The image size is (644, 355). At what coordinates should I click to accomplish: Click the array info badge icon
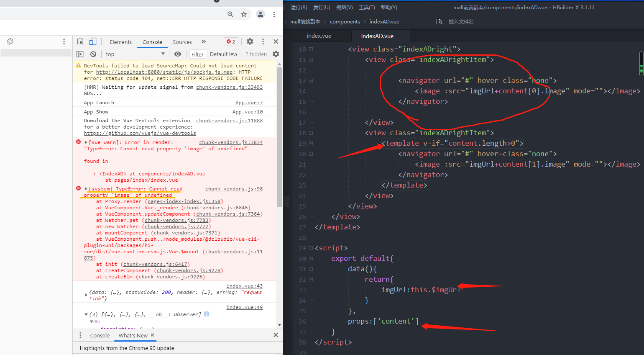tap(207, 314)
